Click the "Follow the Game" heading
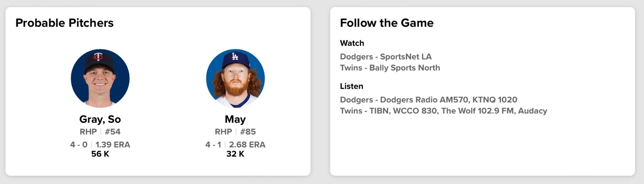The height and width of the screenshot is (184, 644). pyautogui.click(x=387, y=23)
